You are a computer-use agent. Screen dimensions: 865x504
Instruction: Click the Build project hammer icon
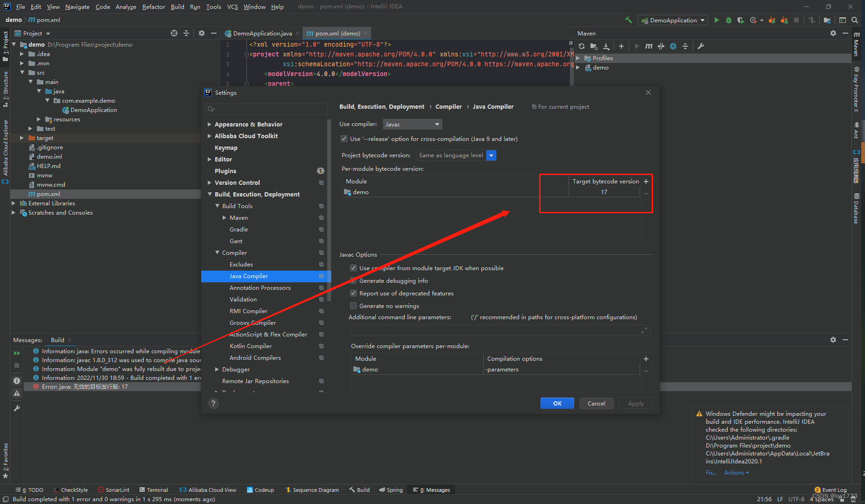[628, 20]
